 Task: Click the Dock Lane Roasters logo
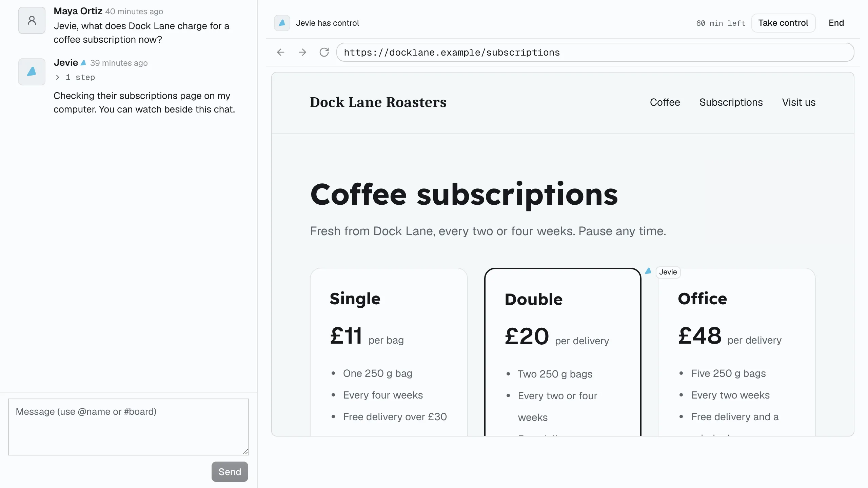378,102
